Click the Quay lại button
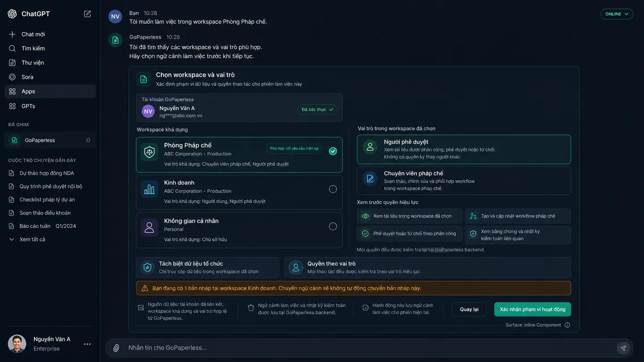Image resolution: width=644 pixels, height=362 pixels. click(469, 309)
